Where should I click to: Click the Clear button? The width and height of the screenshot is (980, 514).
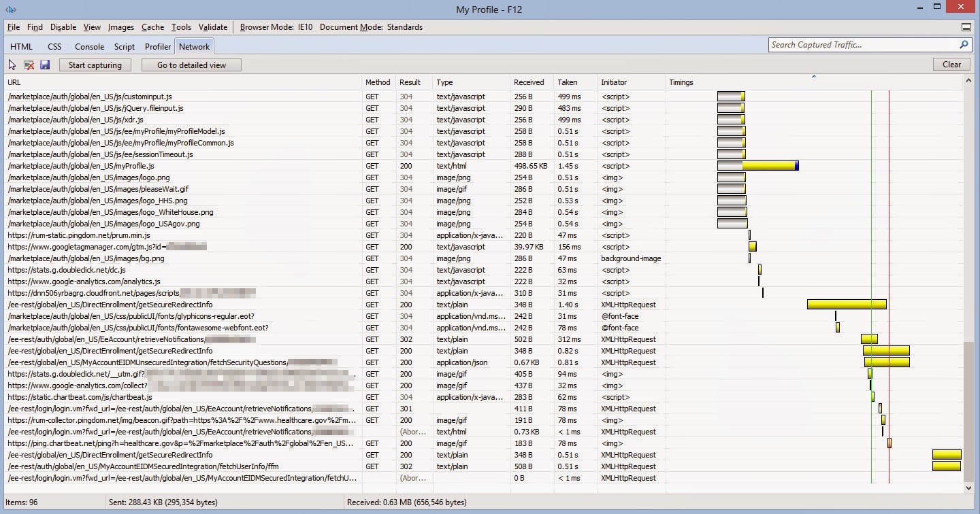(x=951, y=65)
